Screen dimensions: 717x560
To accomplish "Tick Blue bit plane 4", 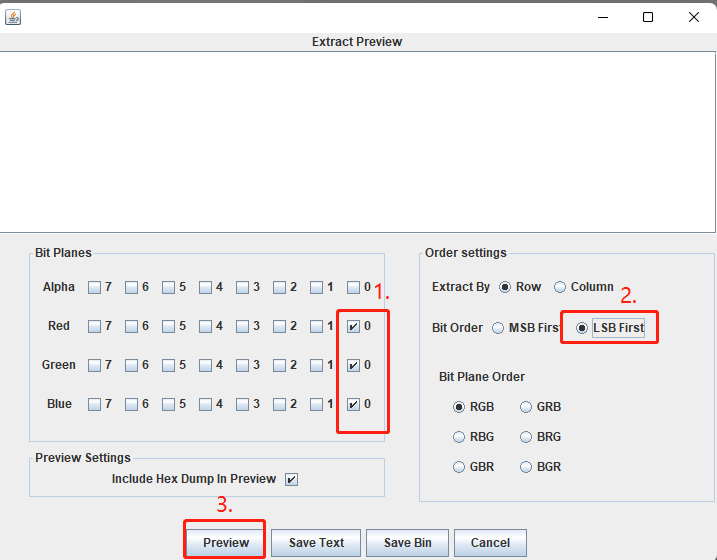I will coord(206,405).
